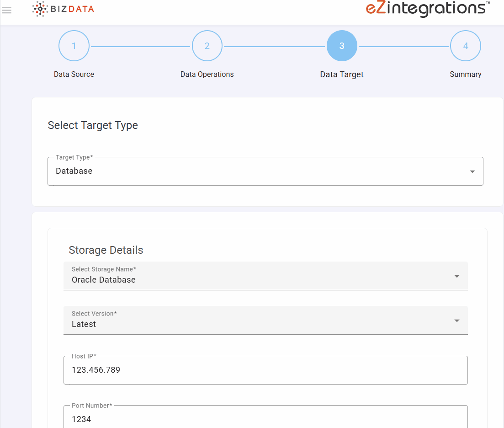Select the highlighted step 3 circle
The width and height of the screenshot is (504, 428).
click(342, 46)
